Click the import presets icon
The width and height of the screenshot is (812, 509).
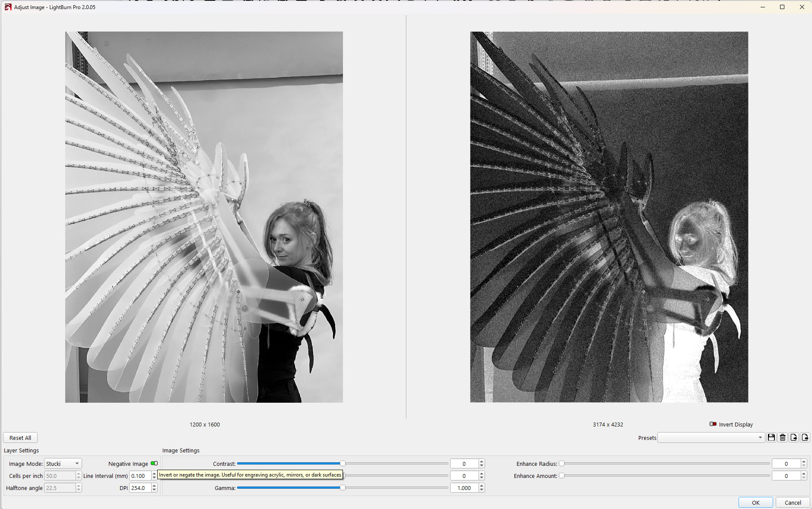coord(805,437)
